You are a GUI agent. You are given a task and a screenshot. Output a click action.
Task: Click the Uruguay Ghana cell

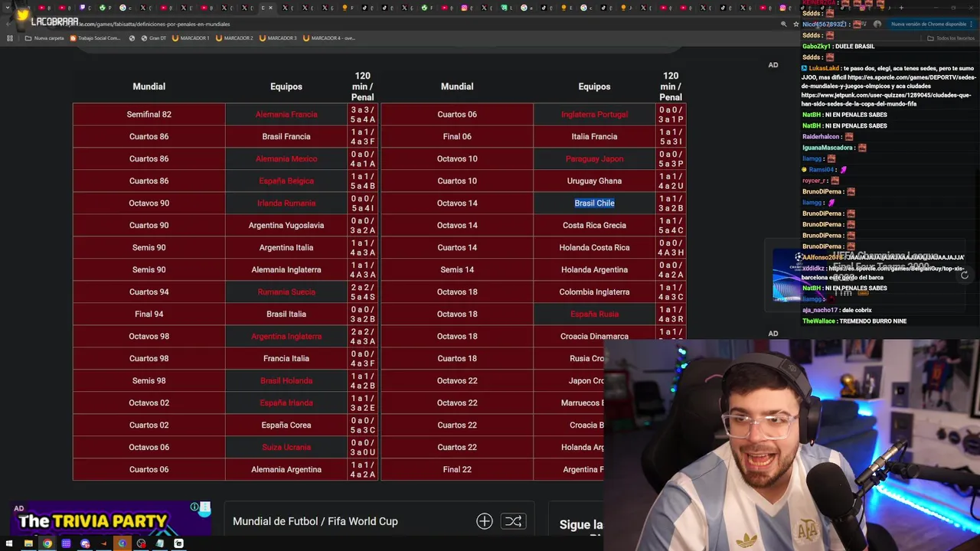[x=595, y=181]
